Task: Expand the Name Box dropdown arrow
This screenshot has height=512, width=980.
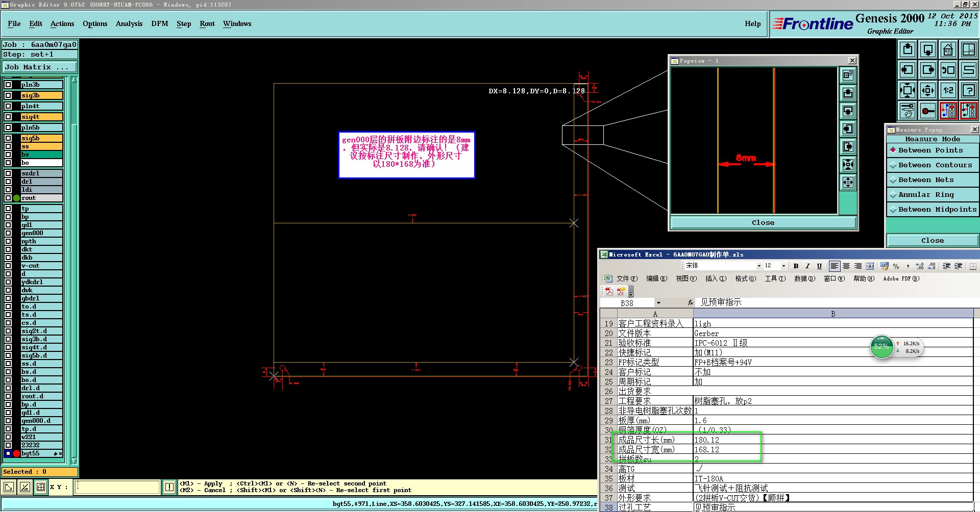Action: click(x=658, y=303)
